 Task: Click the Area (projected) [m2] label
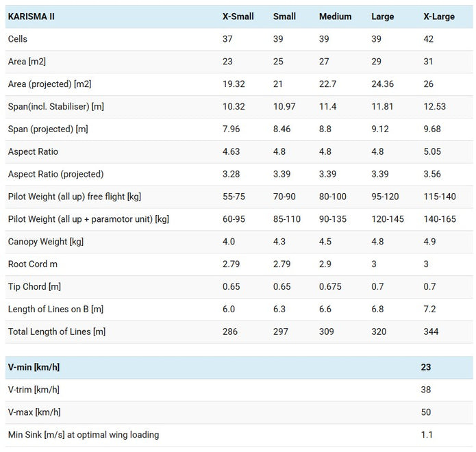coord(49,84)
